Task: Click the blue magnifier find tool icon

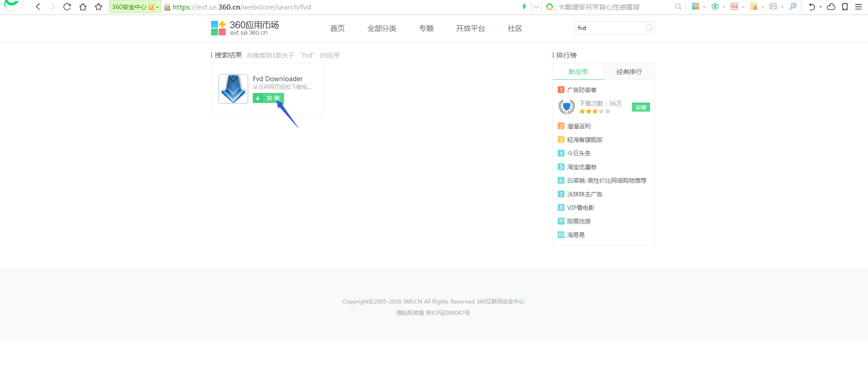Action: coord(793,6)
